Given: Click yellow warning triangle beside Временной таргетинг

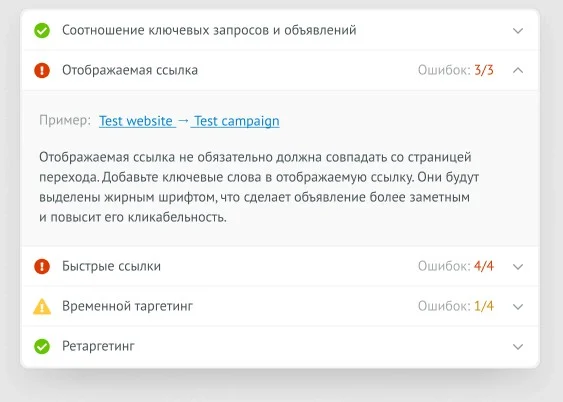Looking at the screenshot, I should [42, 307].
